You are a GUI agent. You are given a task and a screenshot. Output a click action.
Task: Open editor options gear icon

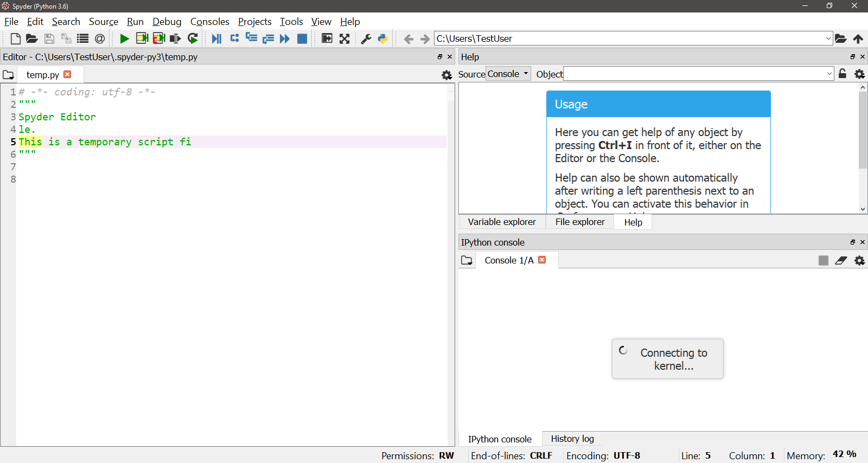click(x=447, y=75)
